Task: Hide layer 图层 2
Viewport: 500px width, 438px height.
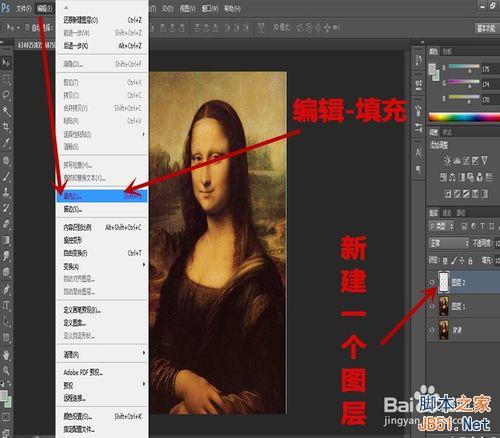Action: [432, 282]
